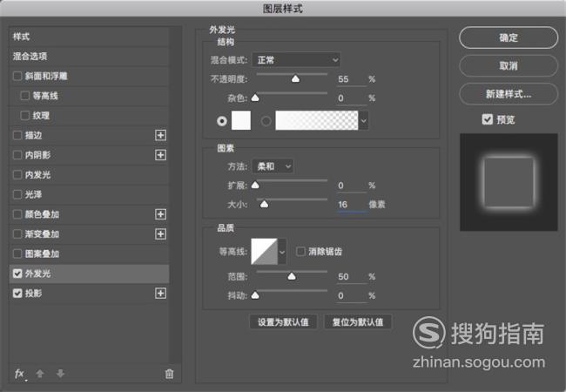The width and height of the screenshot is (566, 392).
Task: Enable the 斜面和浮雕 checkbox
Action: 17,76
